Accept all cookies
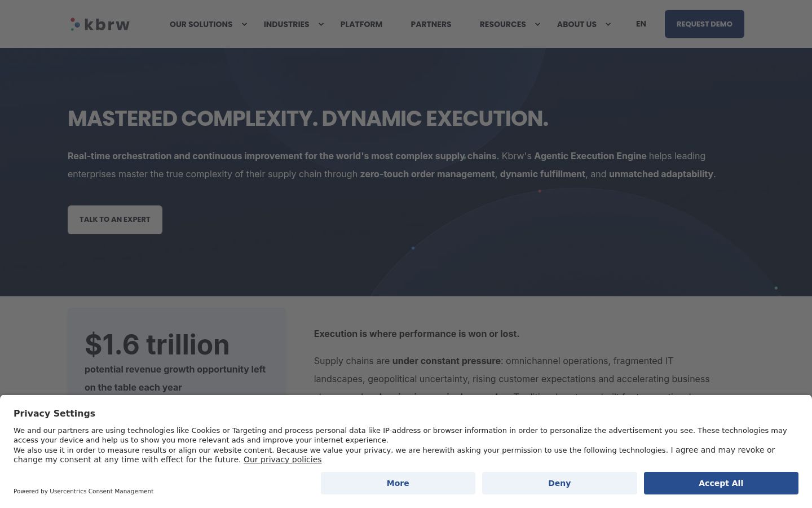The image size is (812, 508). click(x=721, y=483)
